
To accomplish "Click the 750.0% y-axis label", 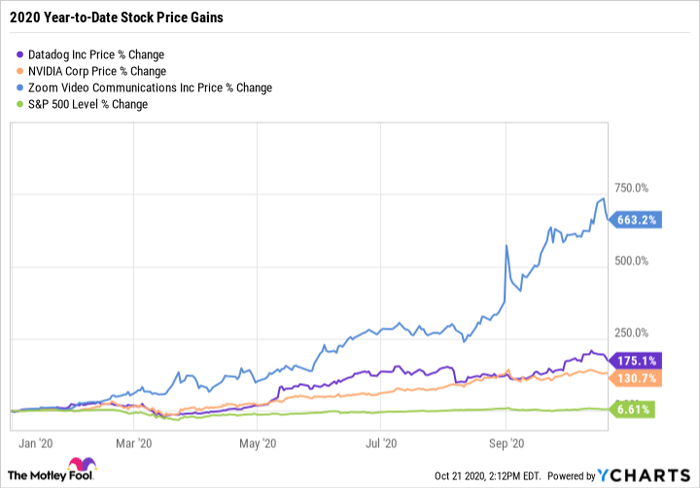I will point(630,188).
